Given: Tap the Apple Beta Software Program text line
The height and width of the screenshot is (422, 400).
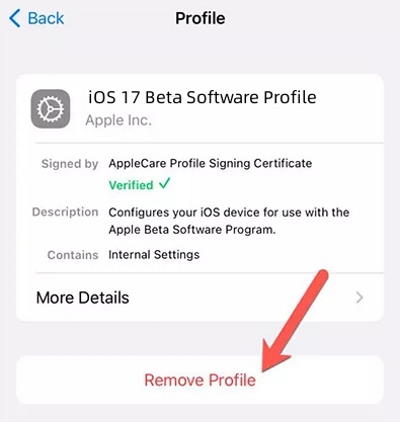Looking at the screenshot, I should pos(192,230).
